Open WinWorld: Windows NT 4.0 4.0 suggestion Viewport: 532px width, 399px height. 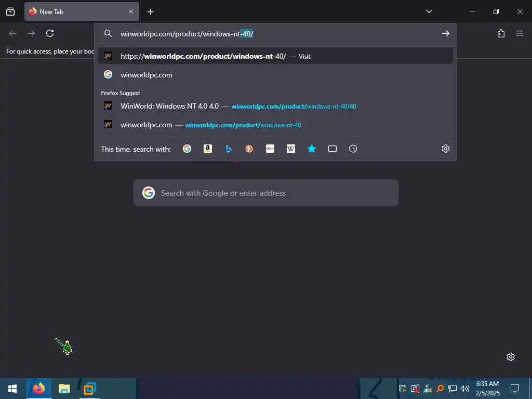point(275,106)
